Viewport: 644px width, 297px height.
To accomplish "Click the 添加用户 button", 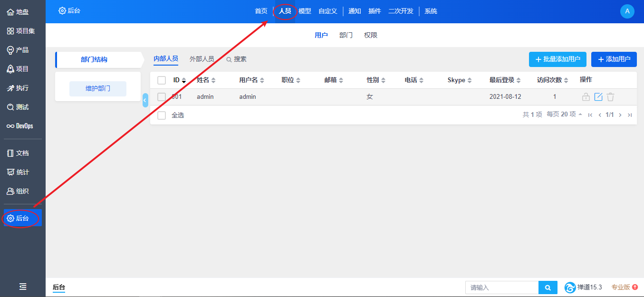I will click(614, 59).
